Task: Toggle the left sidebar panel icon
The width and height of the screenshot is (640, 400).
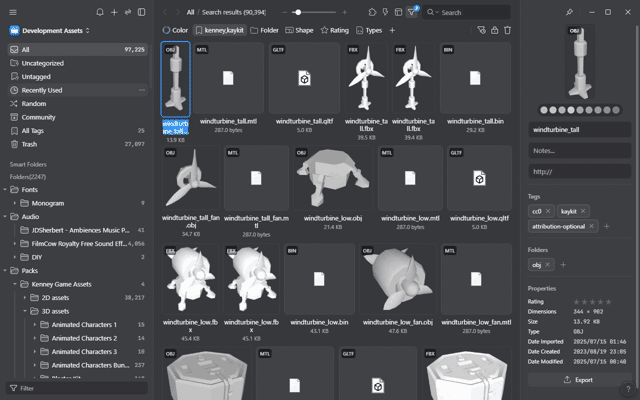Action: pos(141,12)
